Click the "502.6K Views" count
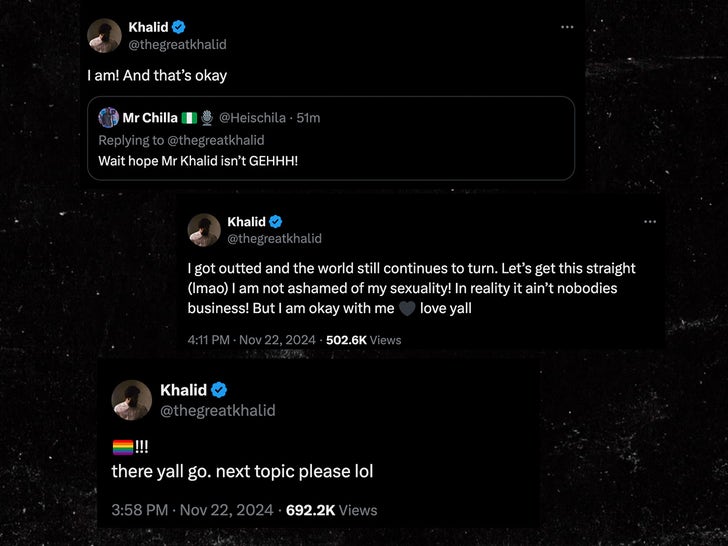This screenshot has height=546, width=728. point(363,340)
